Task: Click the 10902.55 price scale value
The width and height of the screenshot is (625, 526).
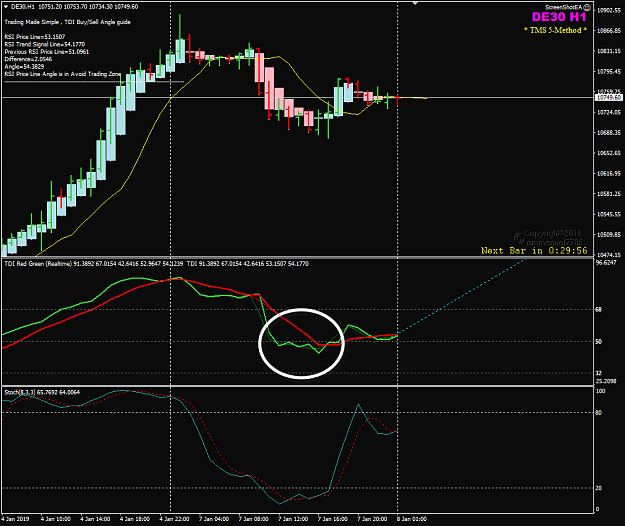Action: click(608, 10)
